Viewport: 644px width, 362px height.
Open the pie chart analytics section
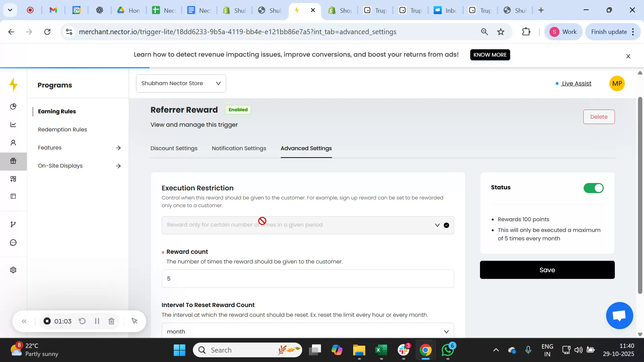point(13,106)
